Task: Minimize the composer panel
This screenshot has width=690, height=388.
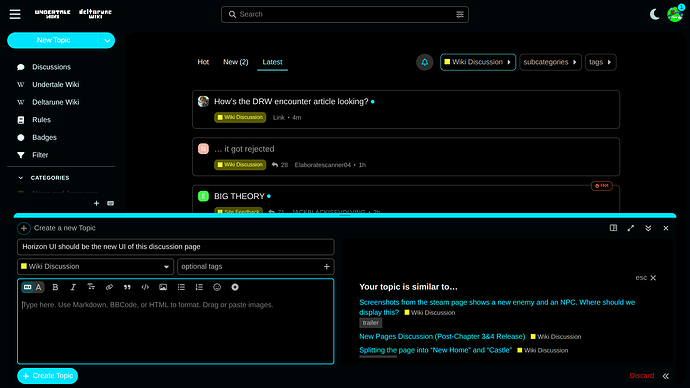Action: point(648,228)
